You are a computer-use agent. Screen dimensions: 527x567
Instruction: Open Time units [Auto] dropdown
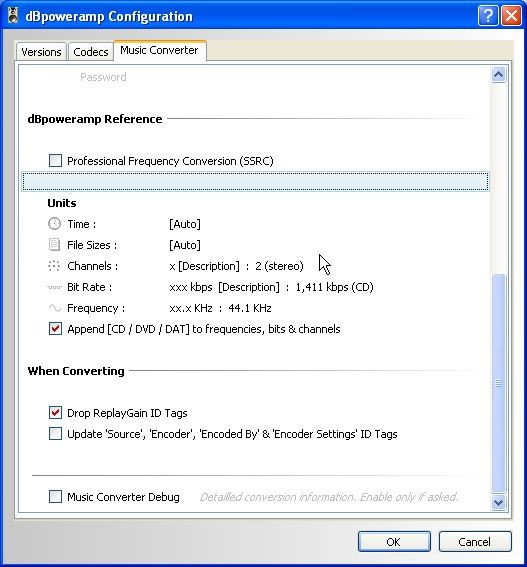tap(185, 224)
